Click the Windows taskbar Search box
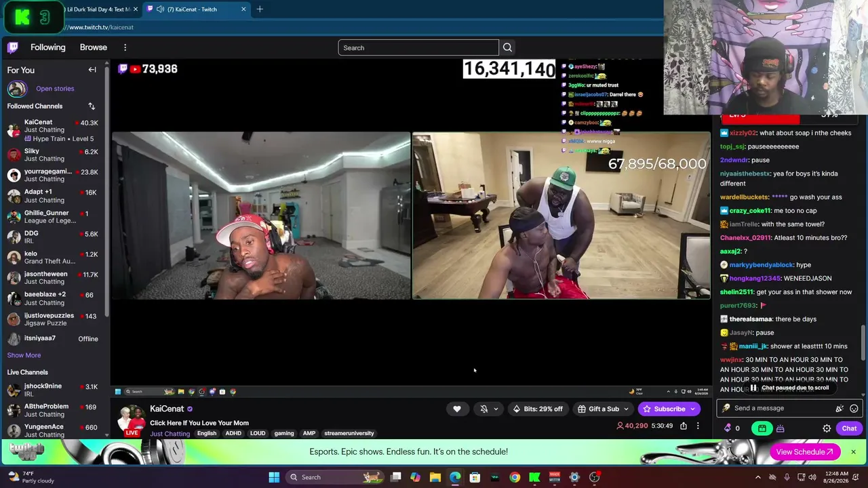The height and width of the screenshot is (488, 868). click(335, 477)
